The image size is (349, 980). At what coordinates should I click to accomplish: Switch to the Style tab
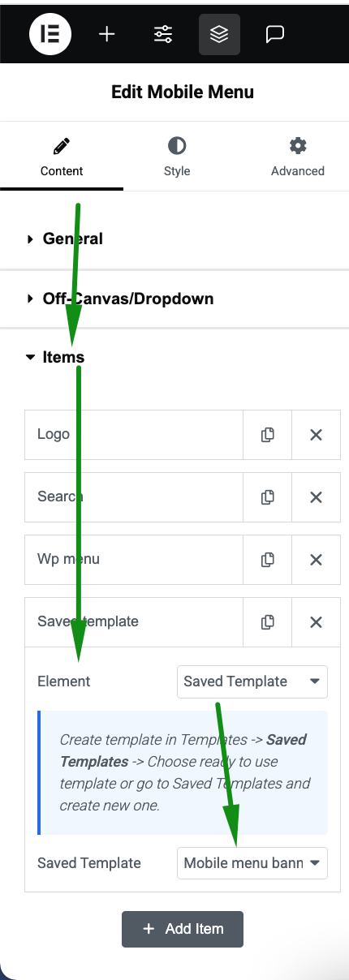(177, 157)
